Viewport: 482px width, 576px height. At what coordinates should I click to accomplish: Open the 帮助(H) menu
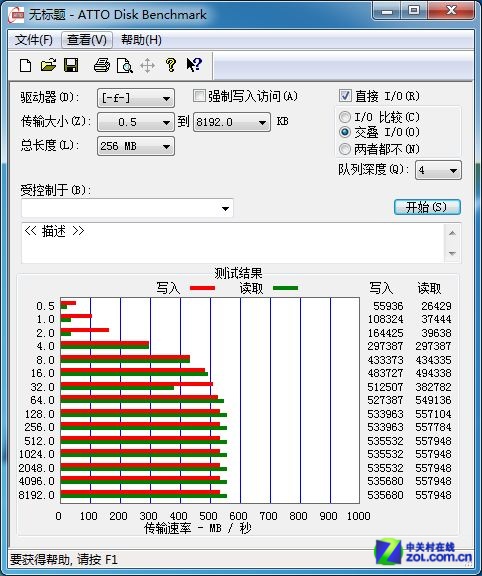pyautogui.click(x=141, y=40)
